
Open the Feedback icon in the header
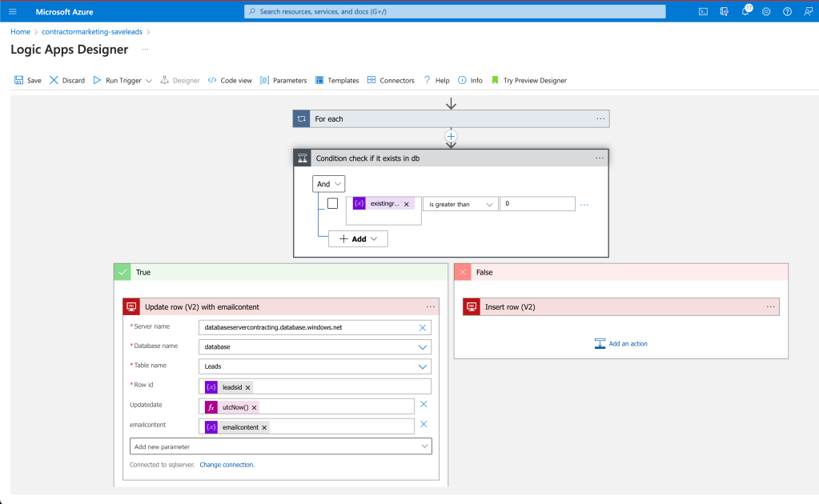tap(808, 11)
